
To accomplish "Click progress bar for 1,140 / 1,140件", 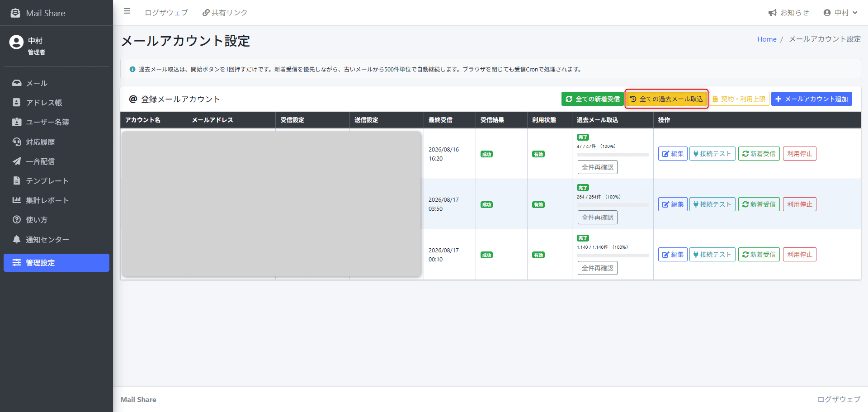I will 613,256.
